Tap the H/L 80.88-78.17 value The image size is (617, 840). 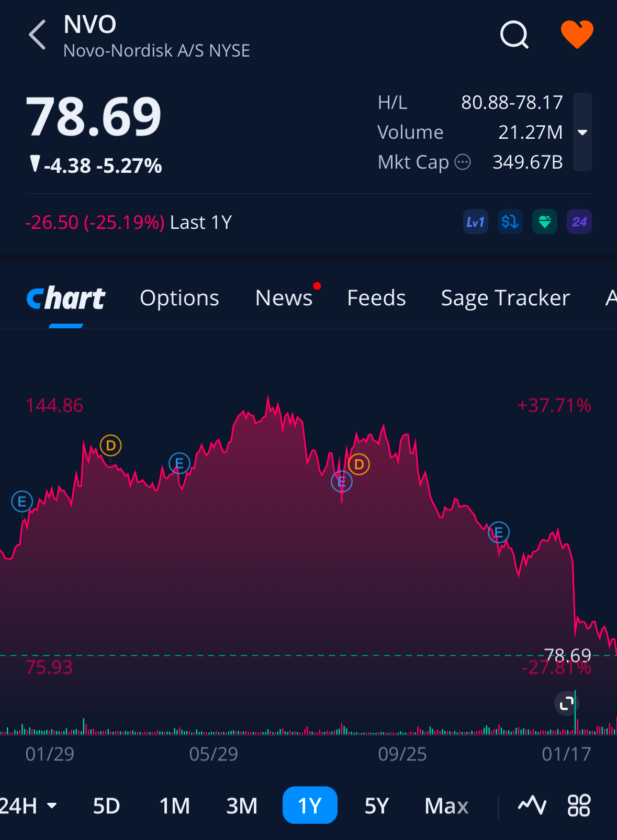click(x=512, y=102)
